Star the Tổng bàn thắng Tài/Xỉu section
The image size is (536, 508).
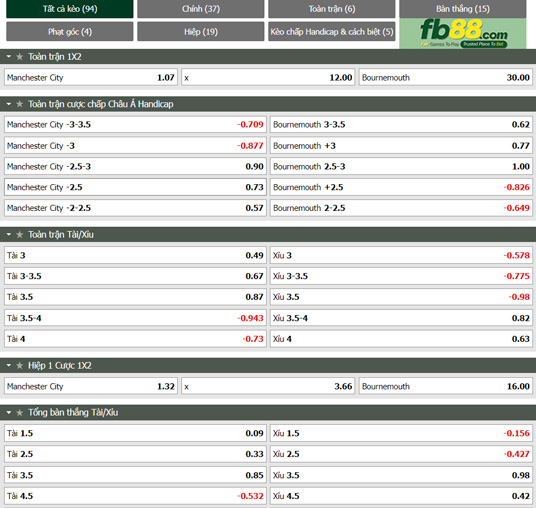click(x=19, y=413)
